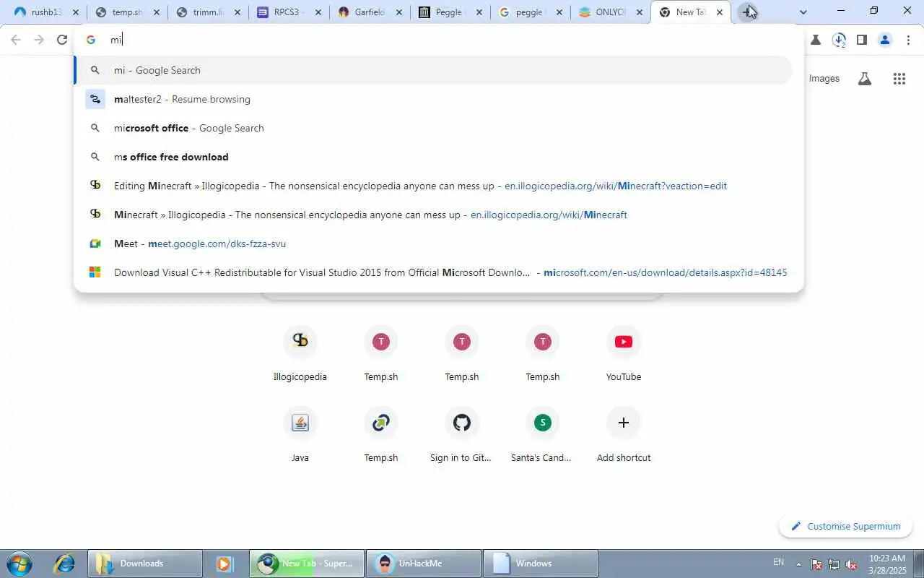Close the rushb13 tab
The width and height of the screenshot is (924, 578).
(75, 12)
